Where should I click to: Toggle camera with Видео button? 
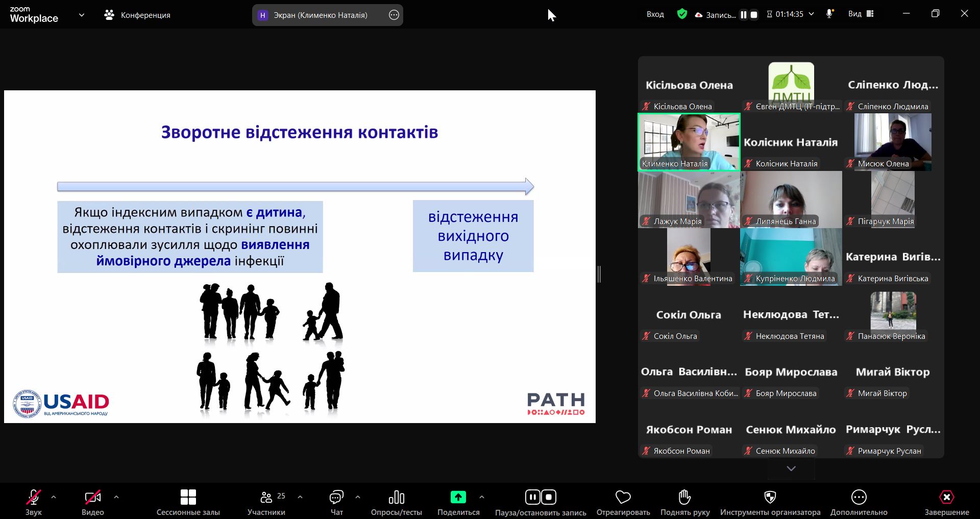coord(92,497)
